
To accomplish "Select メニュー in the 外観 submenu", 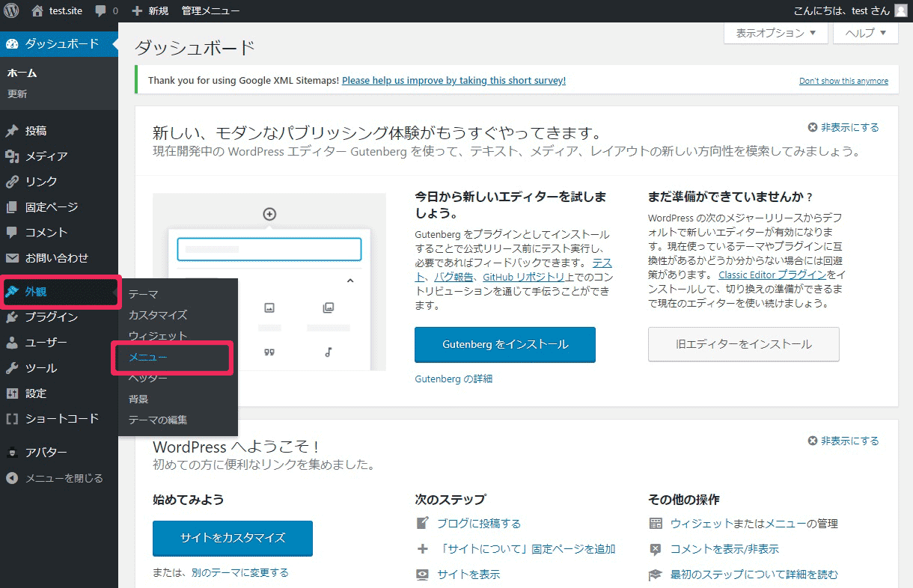I will [147, 358].
